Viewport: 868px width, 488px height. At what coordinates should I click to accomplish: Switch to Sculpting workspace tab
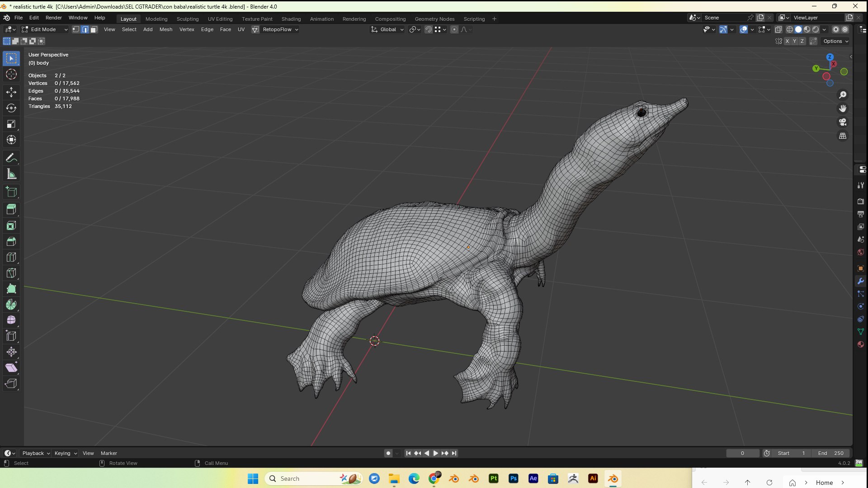pyautogui.click(x=188, y=19)
